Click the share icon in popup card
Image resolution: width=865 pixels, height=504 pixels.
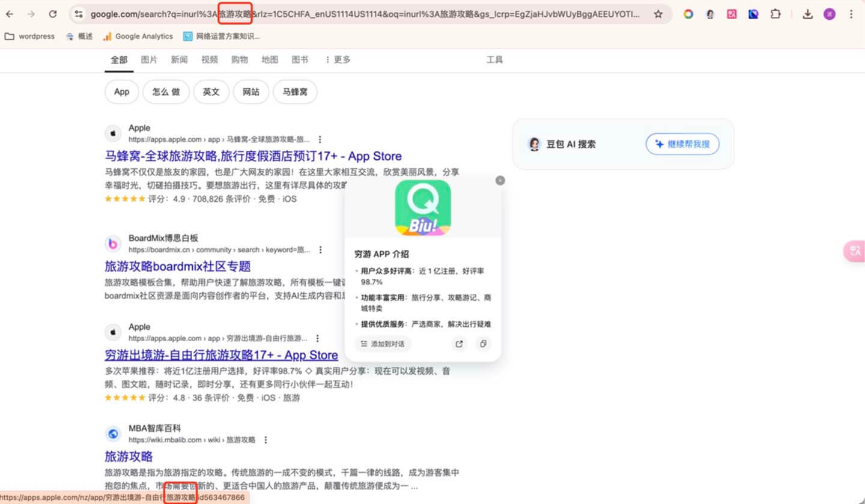point(460,344)
